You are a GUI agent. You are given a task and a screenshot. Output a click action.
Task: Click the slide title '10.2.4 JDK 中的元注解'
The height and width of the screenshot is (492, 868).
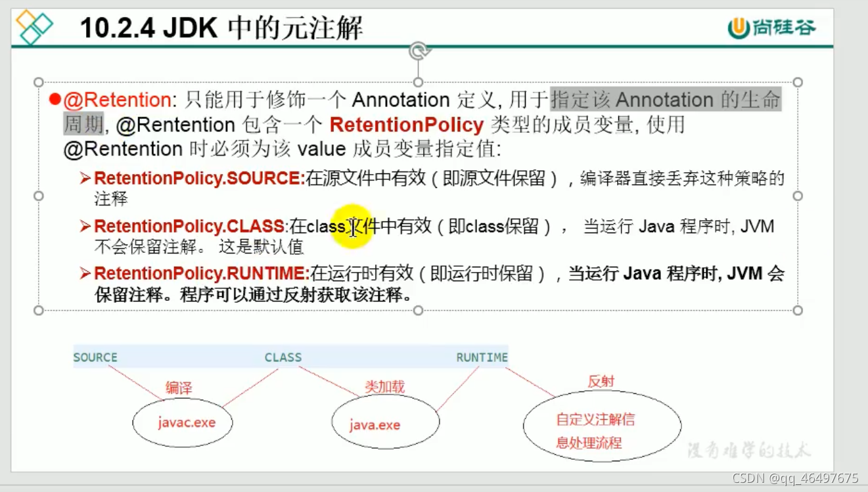pyautogui.click(x=221, y=28)
